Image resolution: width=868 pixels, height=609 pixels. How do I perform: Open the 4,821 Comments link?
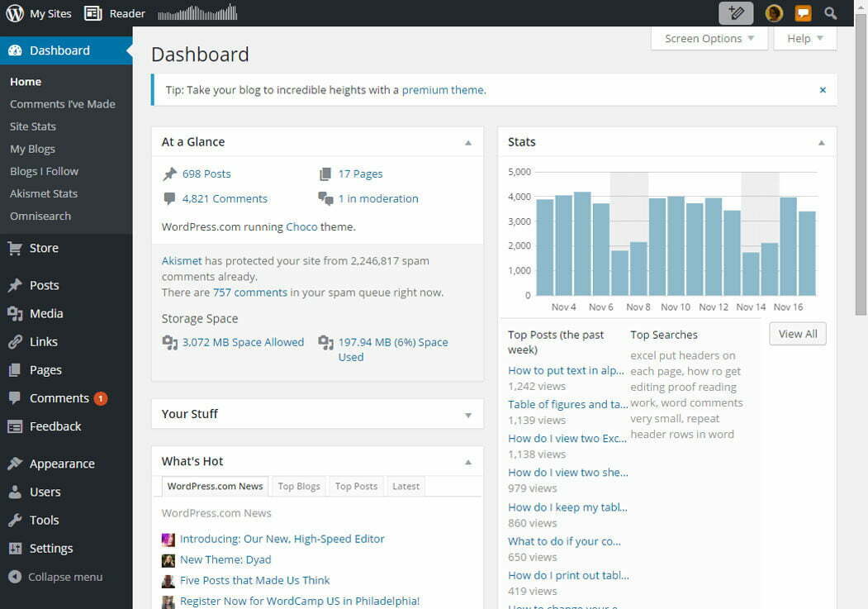[225, 198]
